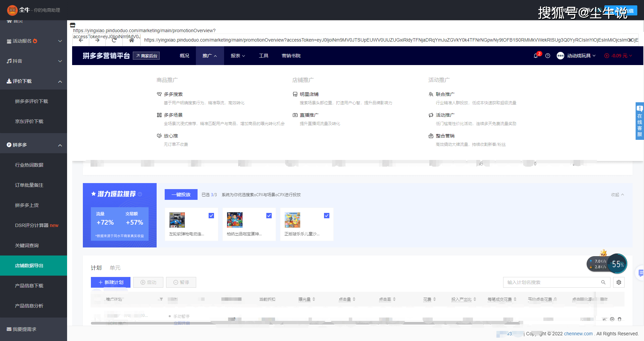Open column settings gear icon
Viewport: 644px width, 341px height.
pyautogui.click(x=619, y=282)
